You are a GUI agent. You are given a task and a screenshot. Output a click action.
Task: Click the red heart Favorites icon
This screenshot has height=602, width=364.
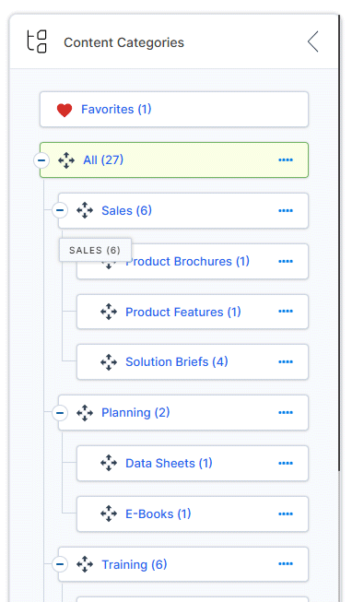65,110
